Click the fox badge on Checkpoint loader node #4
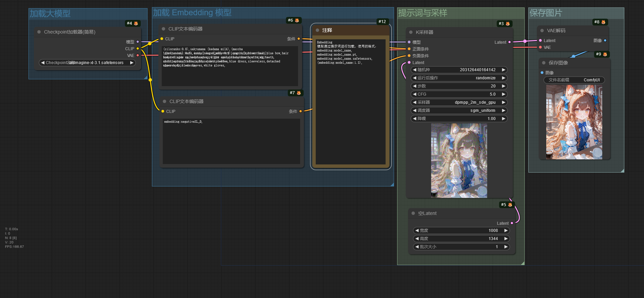 pos(136,23)
